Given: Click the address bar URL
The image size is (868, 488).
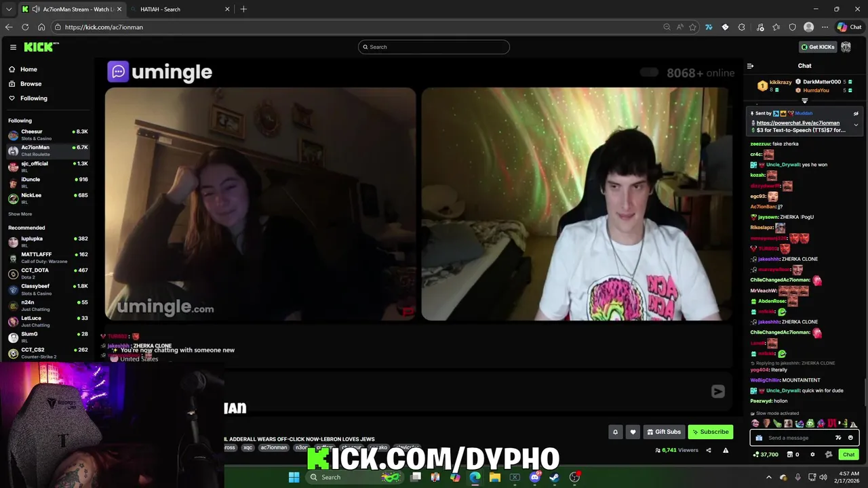Looking at the screenshot, I should click(104, 27).
